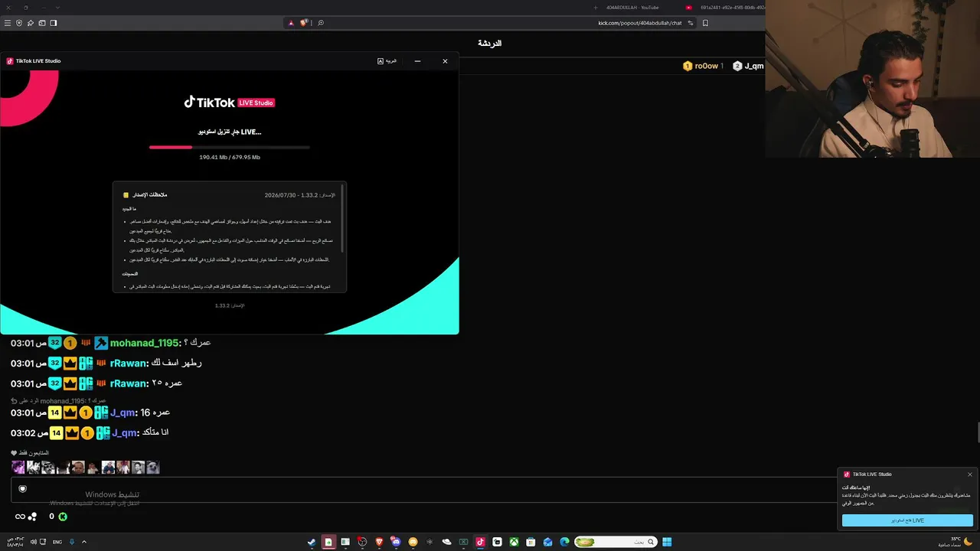This screenshot has height=551, width=980.
Task: Click the username mohanad_1195 in chat
Action: [x=144, y=343]
